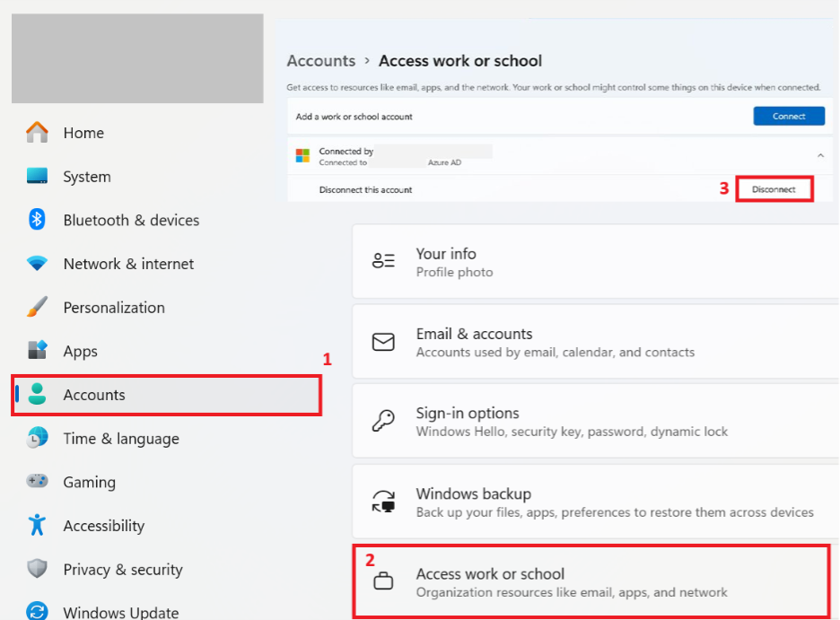Click the Microsoft logo beside Connected by

click(x=302, y=156)
